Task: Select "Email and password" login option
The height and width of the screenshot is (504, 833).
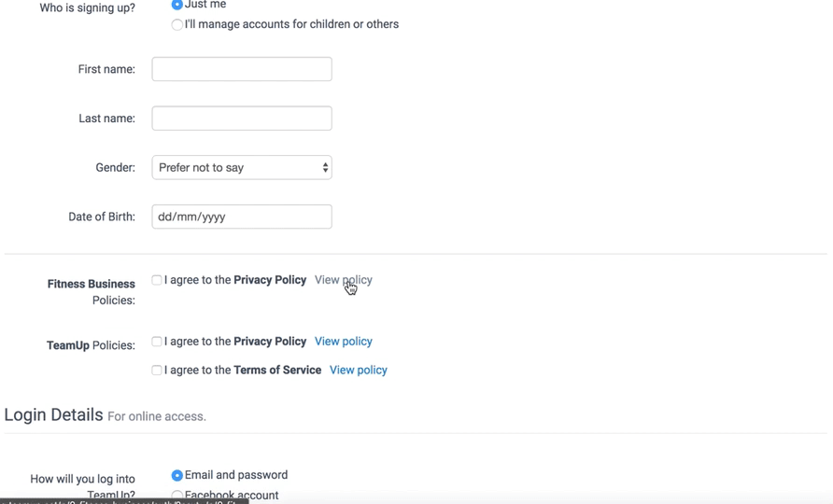Action: coord(177,475)
